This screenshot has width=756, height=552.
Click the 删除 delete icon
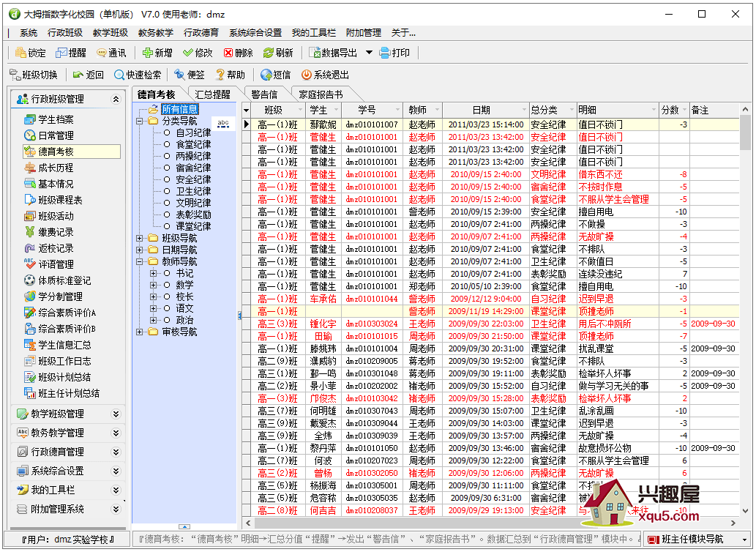pyautogui.click(x=229, y=53)
